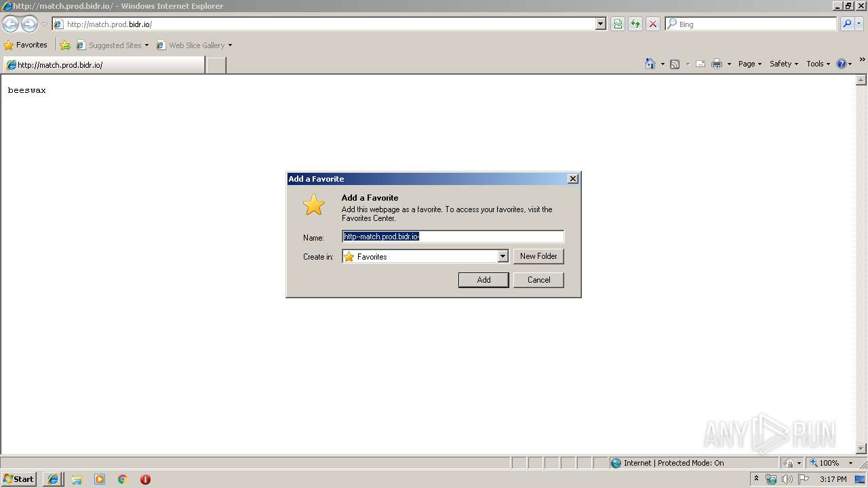Screen dimensions: 868x488
Task: Expand the Home button dropdown arrow
Action: point(663,64)
